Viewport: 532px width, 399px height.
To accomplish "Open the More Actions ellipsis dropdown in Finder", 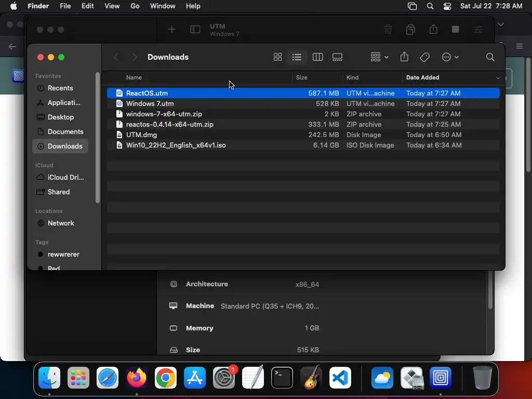I will pos(450,57).
